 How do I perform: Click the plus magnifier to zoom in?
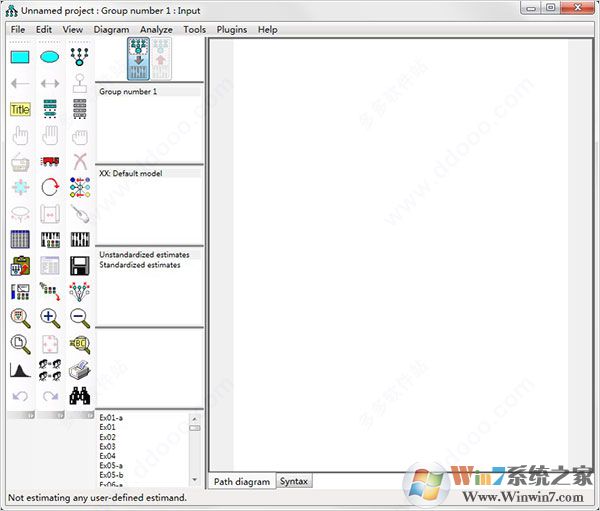coord(50,318)
